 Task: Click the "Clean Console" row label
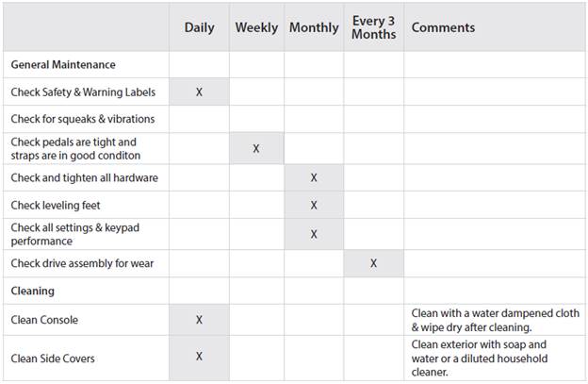(44, 320)
